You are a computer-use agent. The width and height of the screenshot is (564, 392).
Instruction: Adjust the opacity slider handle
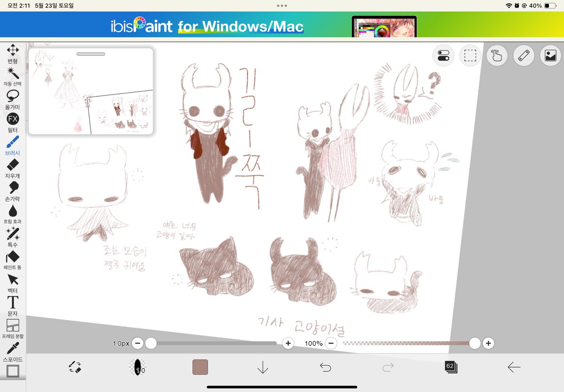point(475,343)
